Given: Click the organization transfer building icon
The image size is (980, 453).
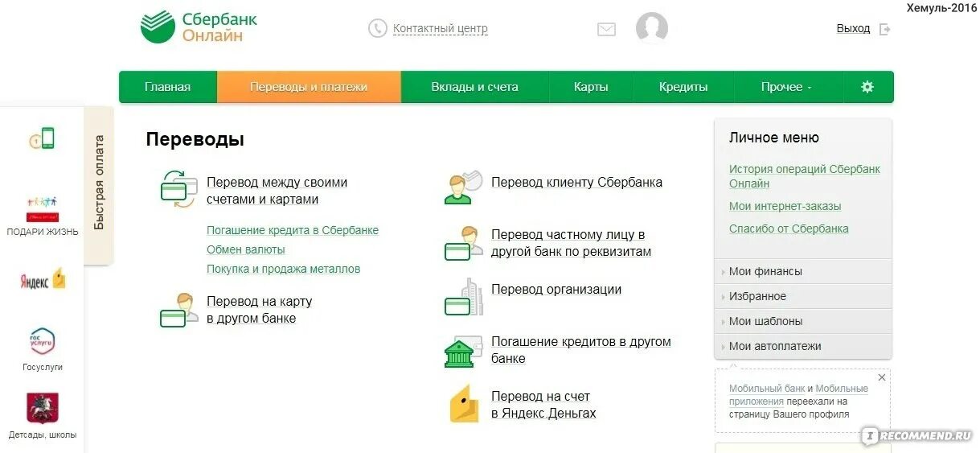Looking at the screenshot, I should [463, 297].
